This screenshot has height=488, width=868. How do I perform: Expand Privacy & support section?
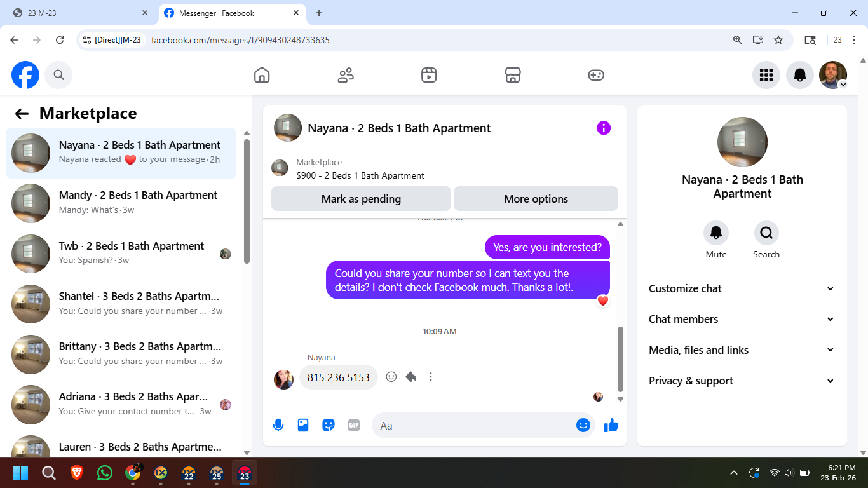tap(742, 381)
